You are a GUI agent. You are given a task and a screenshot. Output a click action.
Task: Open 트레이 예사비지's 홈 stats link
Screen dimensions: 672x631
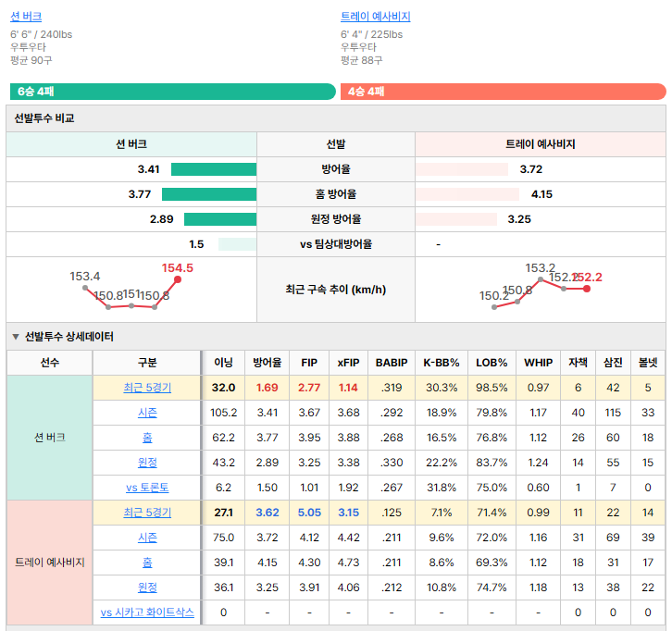(147, 562)
